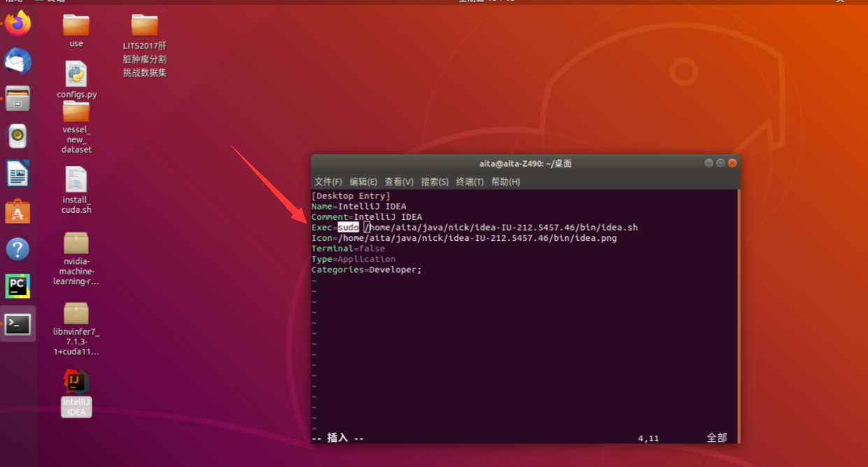The width and height of the screenshot is (868, 467).
Task: Open the Files file manager dock icon
Action: [x=17, y=98]
